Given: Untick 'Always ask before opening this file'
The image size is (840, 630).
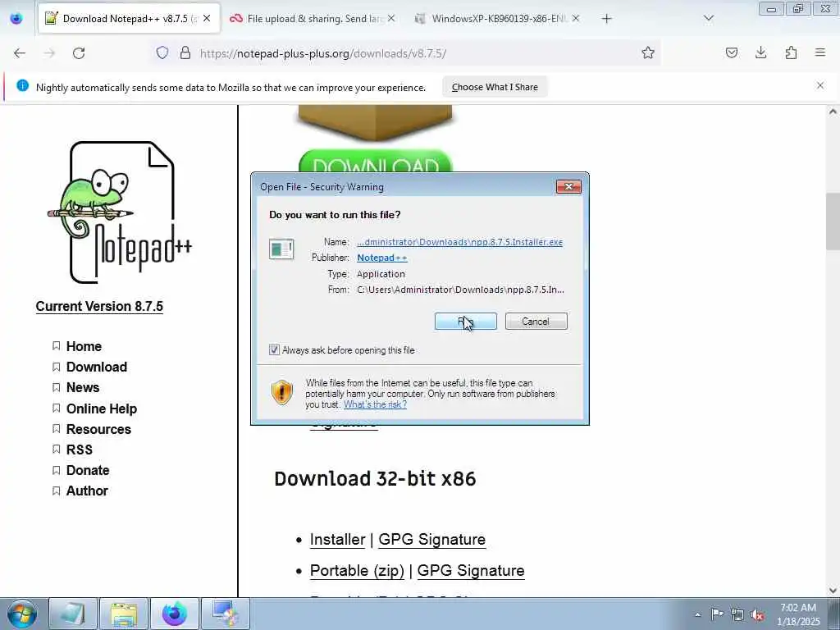Looking at the screenshot, I should 274,349.
